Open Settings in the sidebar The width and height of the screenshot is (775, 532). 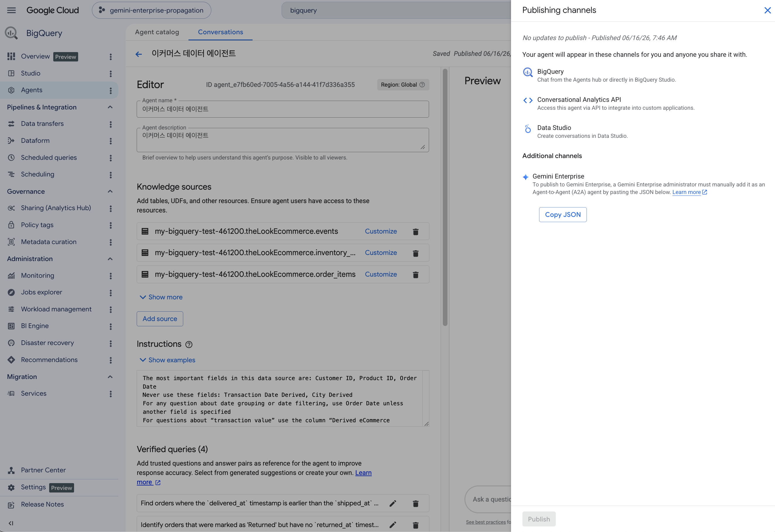(33, 487)
